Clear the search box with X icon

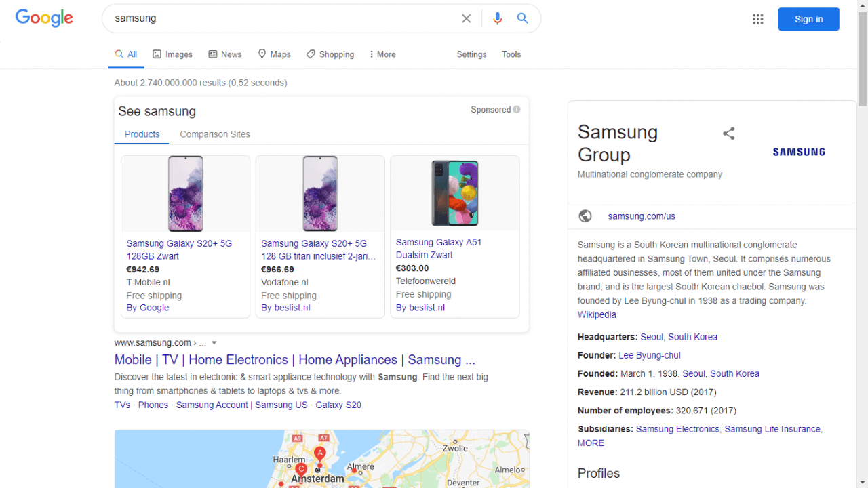click(x=467, y=19)
